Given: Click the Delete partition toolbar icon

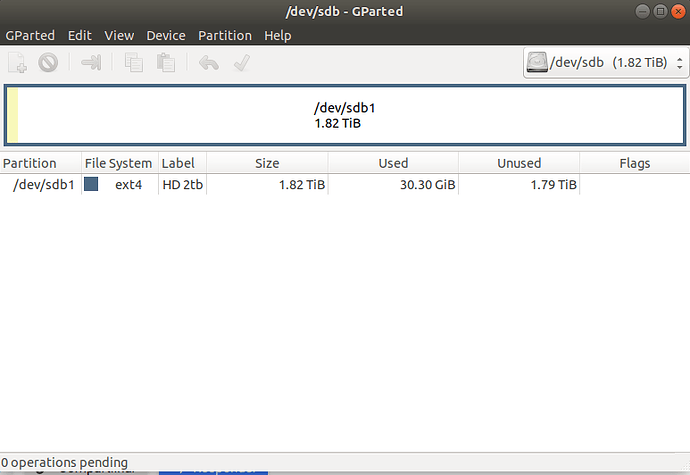Looking at the screenshot, I should (x=48, y=63).
